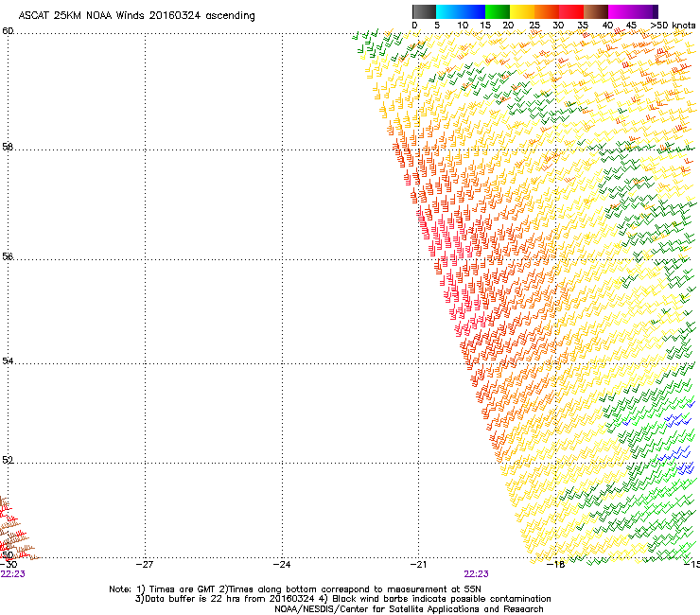
Task: Click the NOAA/NESDIS credit line
Action: click(409, 609)
